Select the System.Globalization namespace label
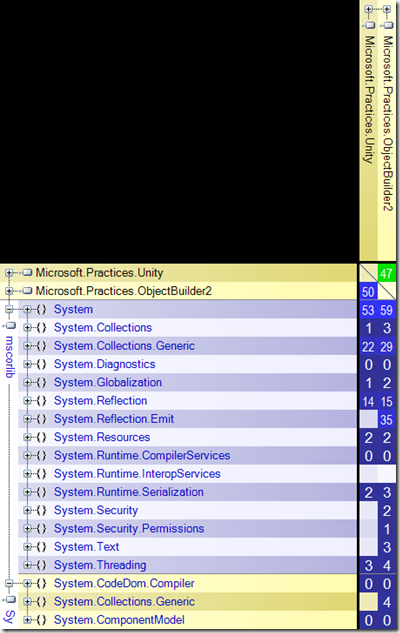Screen dimensions: 400x633 tap(108, 382)
